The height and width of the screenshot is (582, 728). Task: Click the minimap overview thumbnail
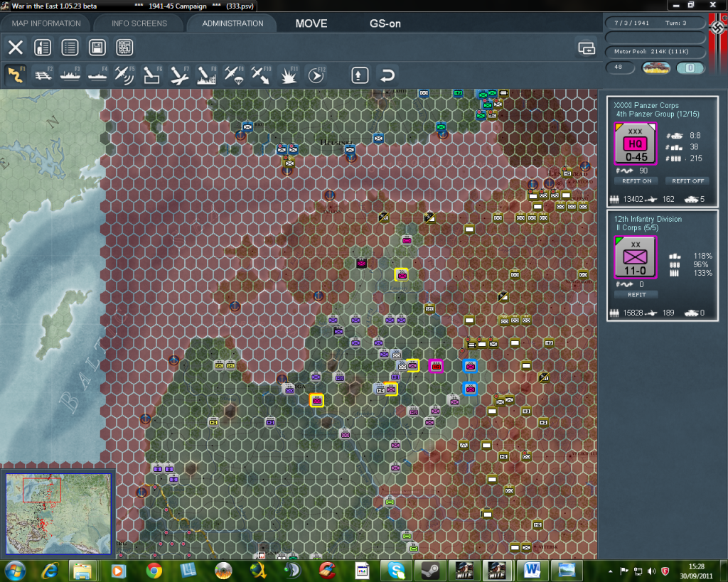[58, 514]
